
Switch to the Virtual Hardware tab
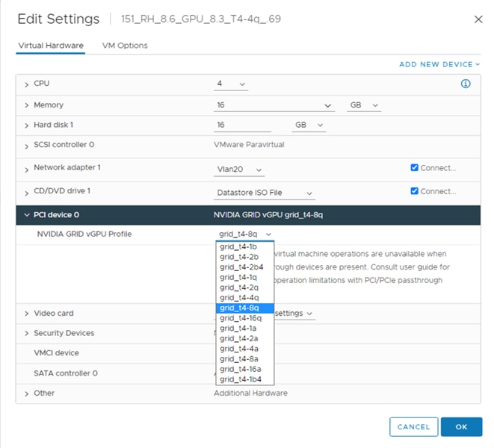tap(51, 46)
